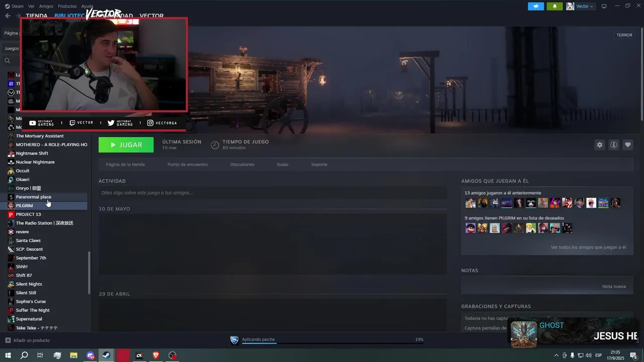644x362 pixels.
Task: Expand the Vector account dropdown
Action: point(585,6)
